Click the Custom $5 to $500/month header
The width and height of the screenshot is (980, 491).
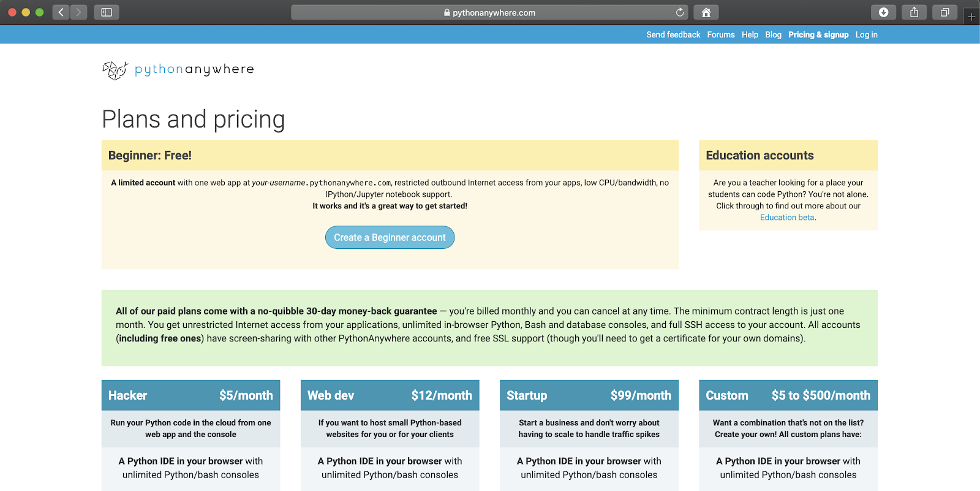[788, 395]
